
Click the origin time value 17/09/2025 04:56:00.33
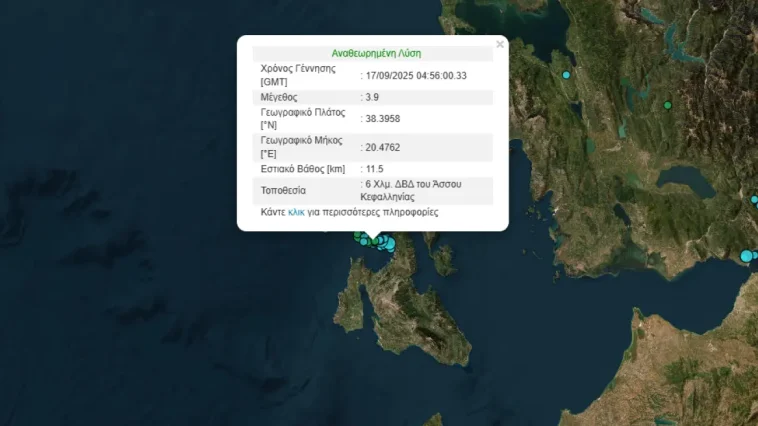417,75
